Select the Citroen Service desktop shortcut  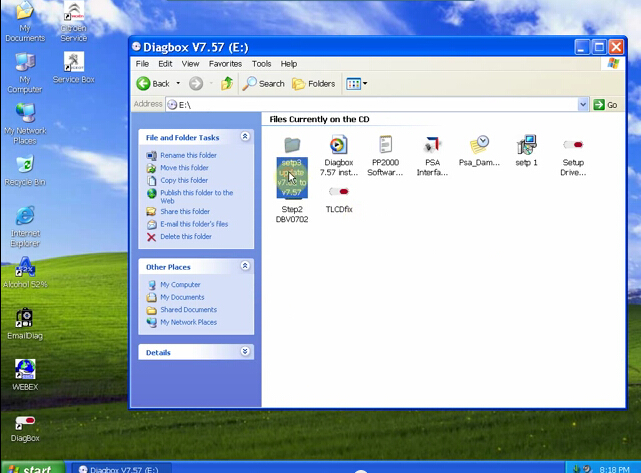click(x=74, y=22)
